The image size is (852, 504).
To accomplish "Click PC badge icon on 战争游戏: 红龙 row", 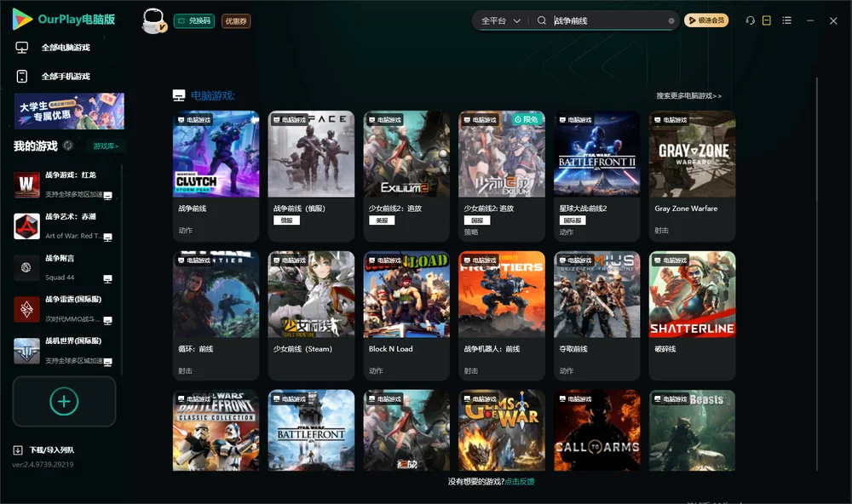I will [x=107, y=196].
